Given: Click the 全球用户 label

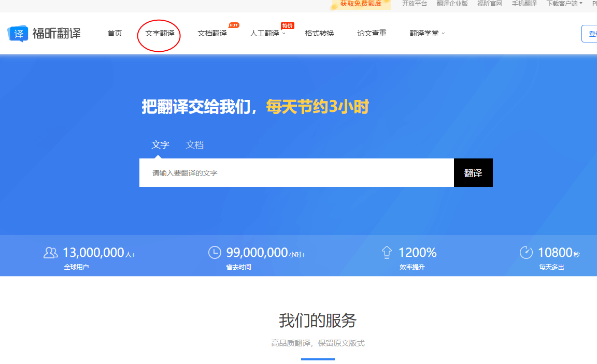Looking at the screenshot, I should click(76, 267).
